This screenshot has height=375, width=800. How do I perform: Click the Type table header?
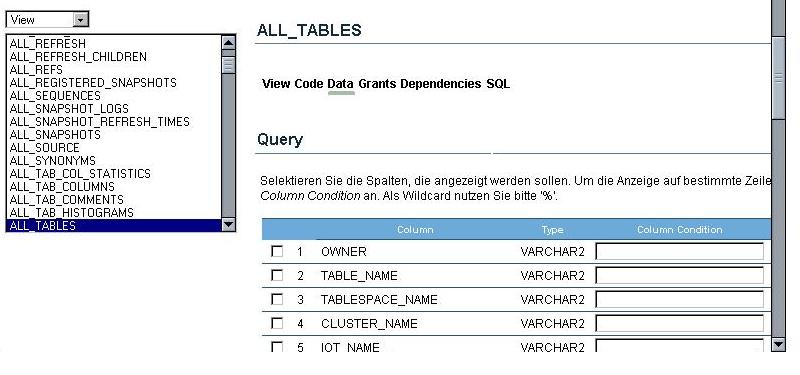(x=553, y=230)
